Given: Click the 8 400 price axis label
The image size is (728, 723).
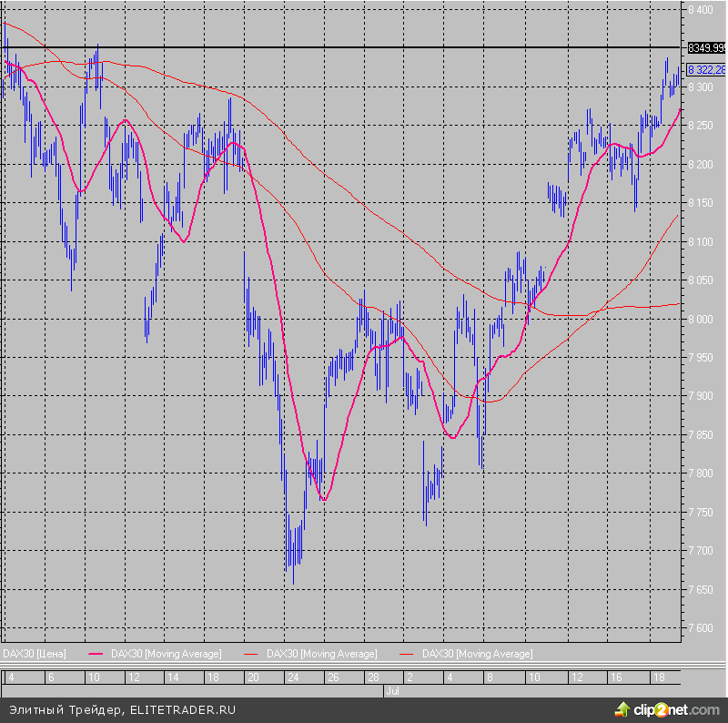Looking at the screenshot, I should pos(701,10).
